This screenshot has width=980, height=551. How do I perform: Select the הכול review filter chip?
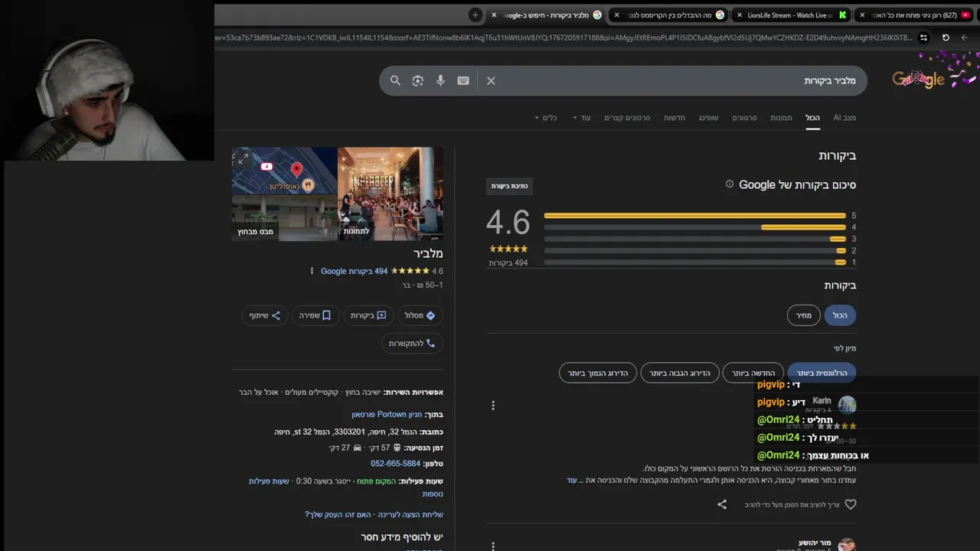click(x=840, y=315)
